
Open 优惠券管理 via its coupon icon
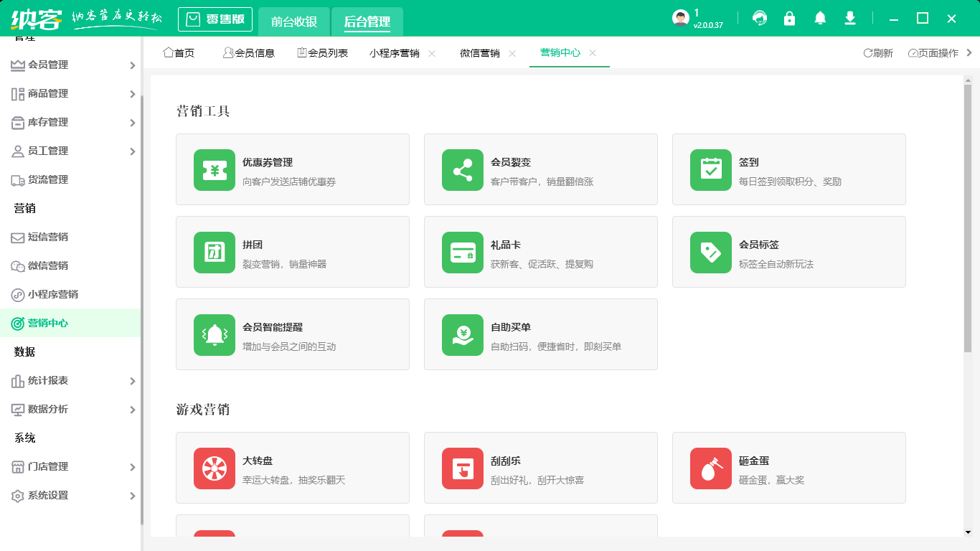[214, 170]
